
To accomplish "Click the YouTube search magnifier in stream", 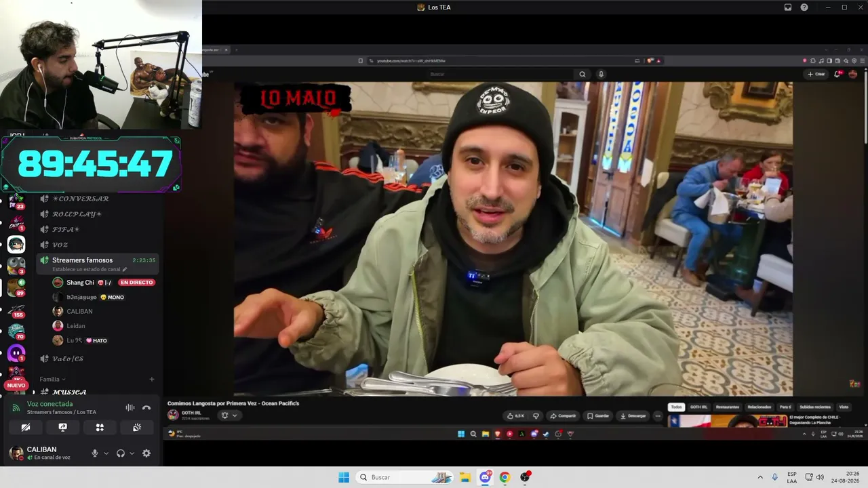I will [583, 74].
